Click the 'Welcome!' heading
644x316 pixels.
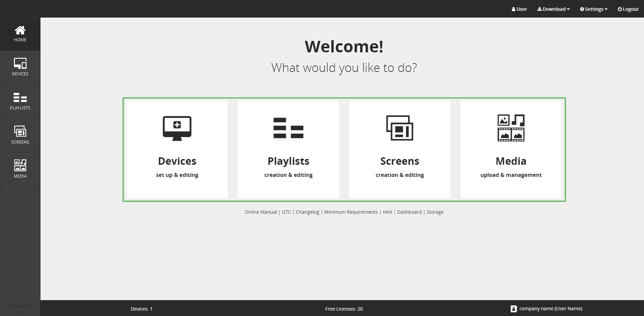(344, 47)
